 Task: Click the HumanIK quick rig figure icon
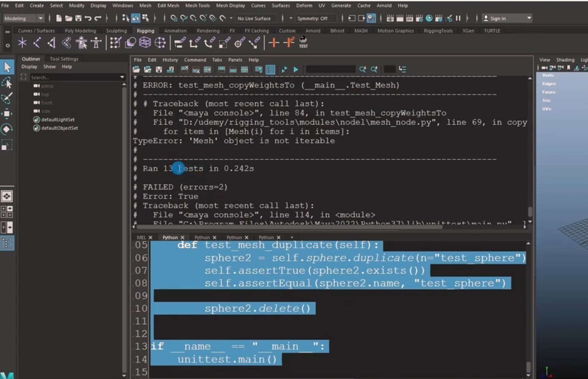tap(81, 43)
